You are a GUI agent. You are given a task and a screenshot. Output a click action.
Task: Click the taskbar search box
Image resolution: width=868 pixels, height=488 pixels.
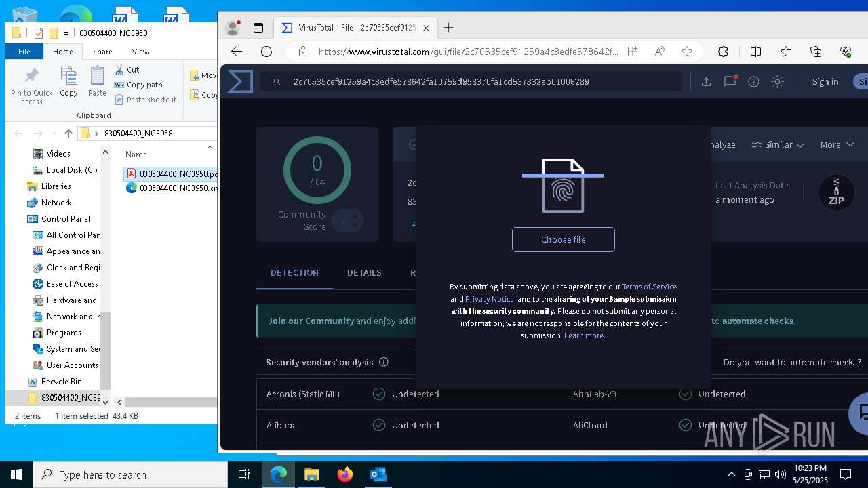click(130, 474)
